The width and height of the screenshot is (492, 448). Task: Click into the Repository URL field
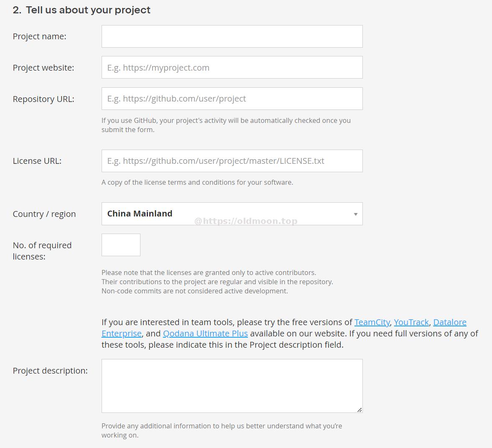(232, 99)
